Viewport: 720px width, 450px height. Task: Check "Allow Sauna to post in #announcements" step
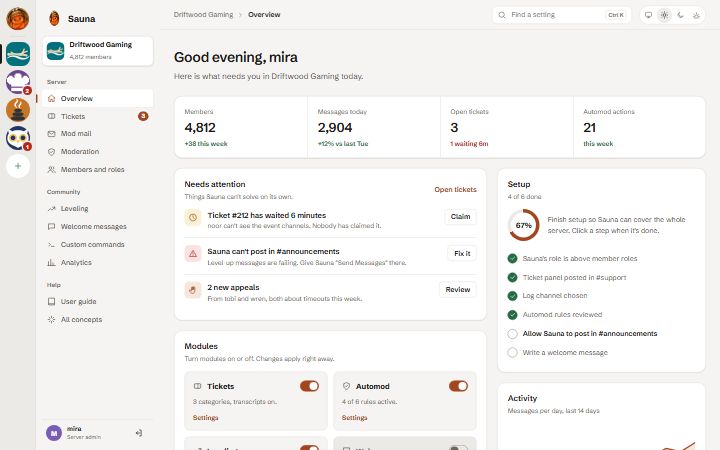click(x=512, y=334)
